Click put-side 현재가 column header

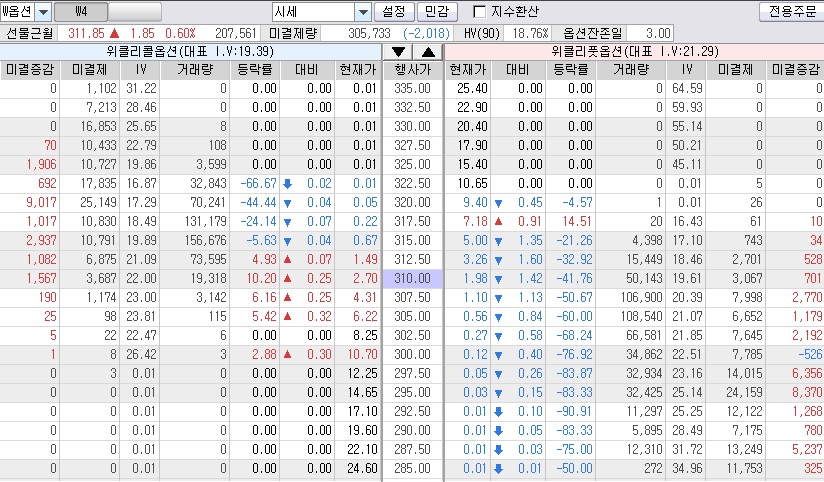tap(468, 69)
